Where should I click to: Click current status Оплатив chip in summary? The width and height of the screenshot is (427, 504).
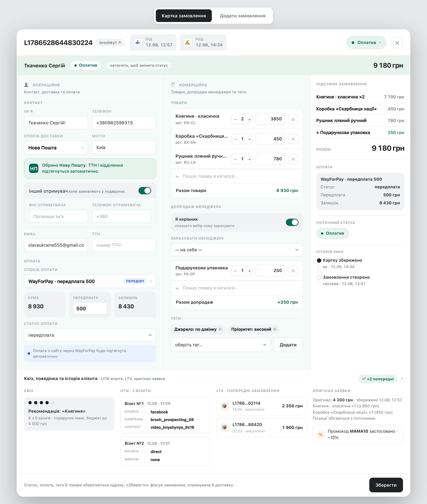tap(332, 233)
